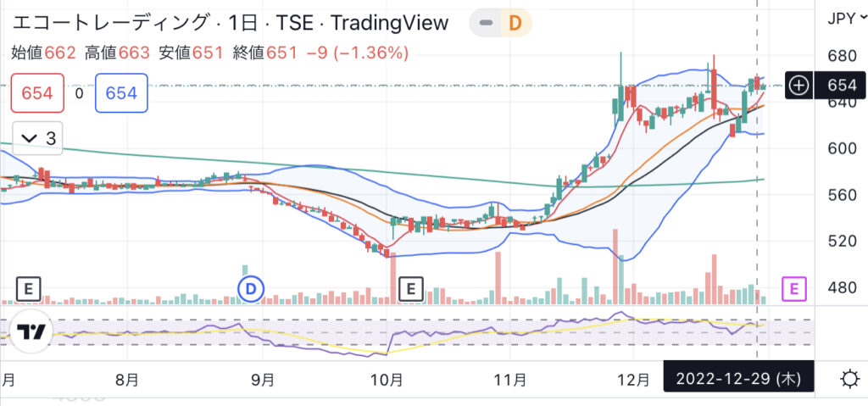Click the spread value 0 between prices

click(x=79, y=93)
